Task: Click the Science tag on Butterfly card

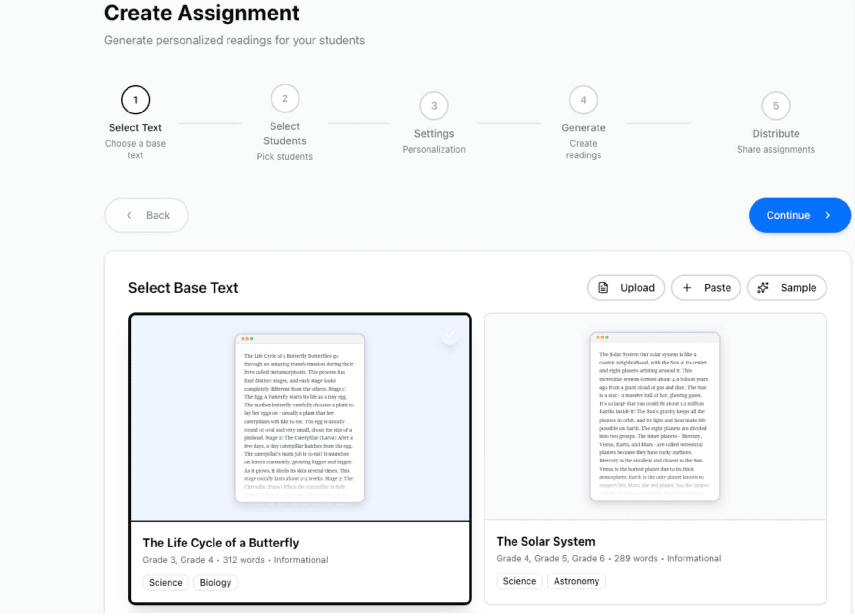Action: pyautogui.click(x=166, y=583)
